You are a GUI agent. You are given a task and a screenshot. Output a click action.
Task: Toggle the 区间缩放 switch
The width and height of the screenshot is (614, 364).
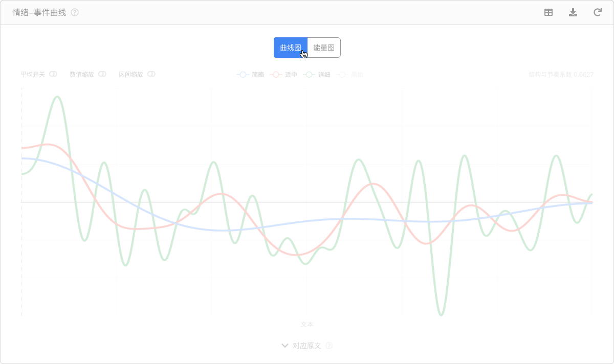151,74
